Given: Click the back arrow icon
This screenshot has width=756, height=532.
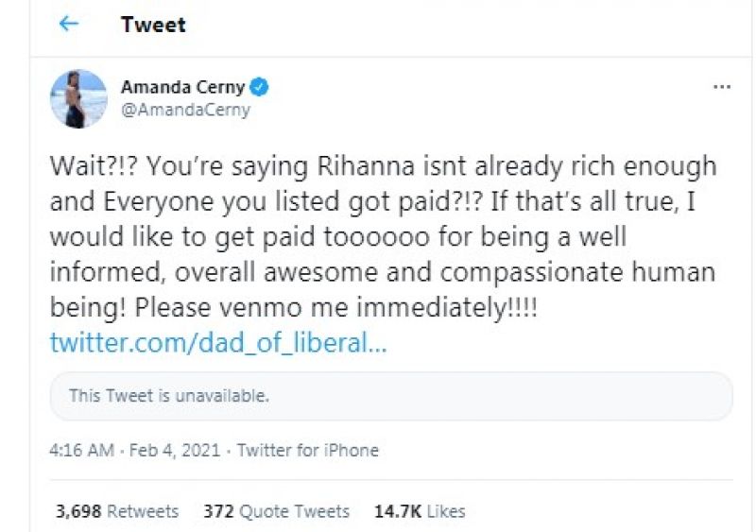Looking at the screenshot, I should click(x=69, y=24).
